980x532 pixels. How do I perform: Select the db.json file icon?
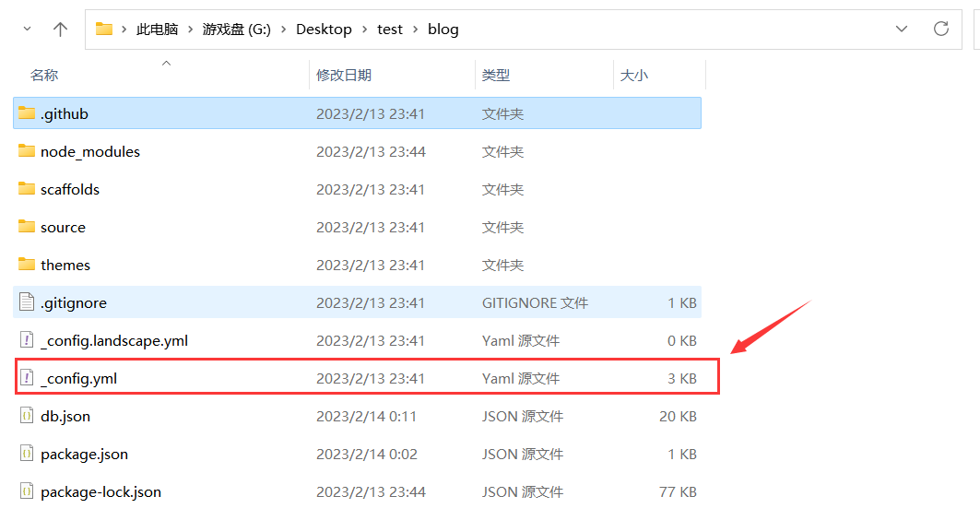(26, 416)
